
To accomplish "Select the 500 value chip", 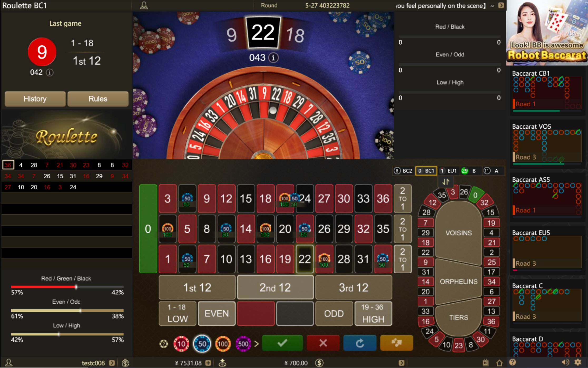I will point(243,343).
